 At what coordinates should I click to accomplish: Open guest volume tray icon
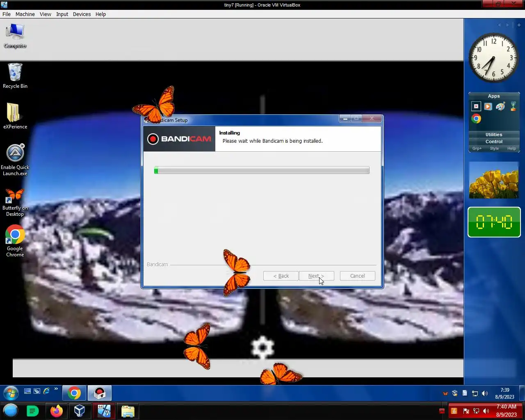pyautogui.click(x=485, y=393)
